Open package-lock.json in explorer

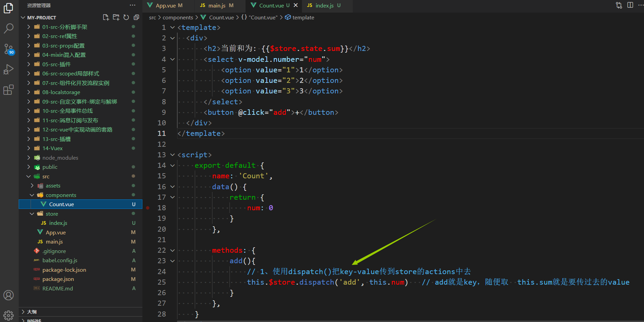click(x=81, y=270)
